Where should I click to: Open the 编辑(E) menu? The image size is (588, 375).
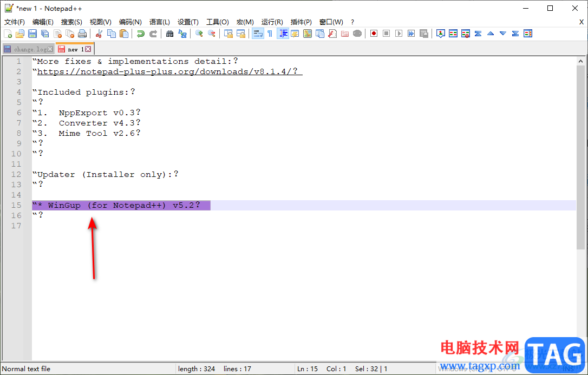43,22
